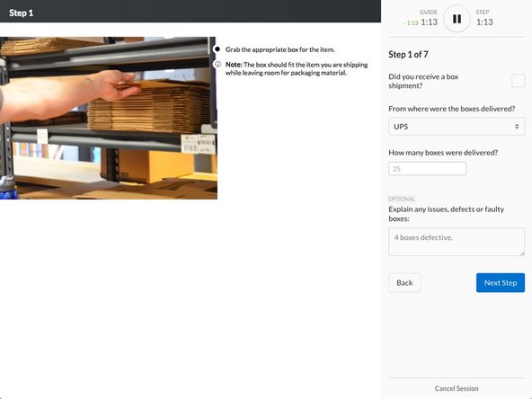Go to the Next Step
This screenshot has height=399, width=532.
[x=501, y=282]
